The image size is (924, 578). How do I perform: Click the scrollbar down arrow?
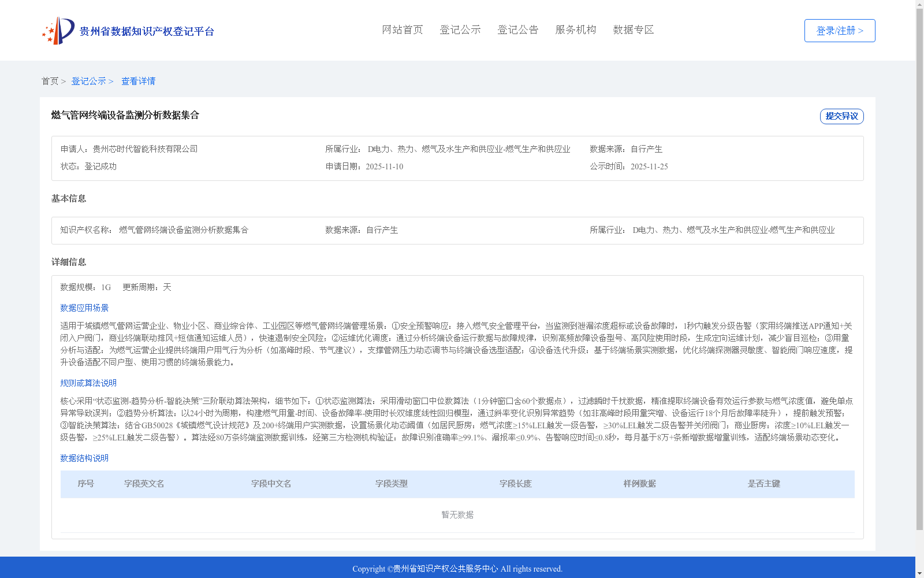tap(919, 573)
